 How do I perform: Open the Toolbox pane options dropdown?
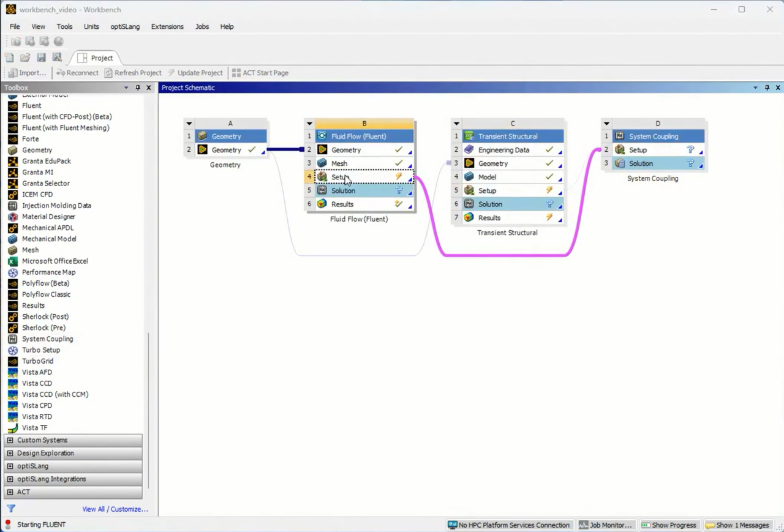[126, 88]
